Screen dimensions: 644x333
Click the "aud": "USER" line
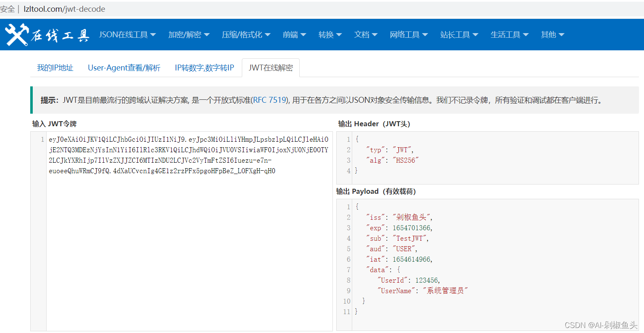point(392,249)
